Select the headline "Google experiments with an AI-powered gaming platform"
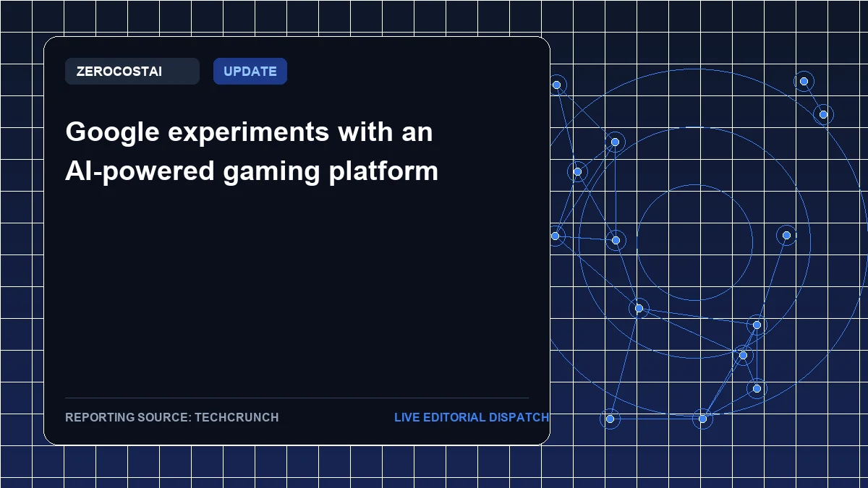The width and height of the screenshot is (868, 488). coord(252,152)
